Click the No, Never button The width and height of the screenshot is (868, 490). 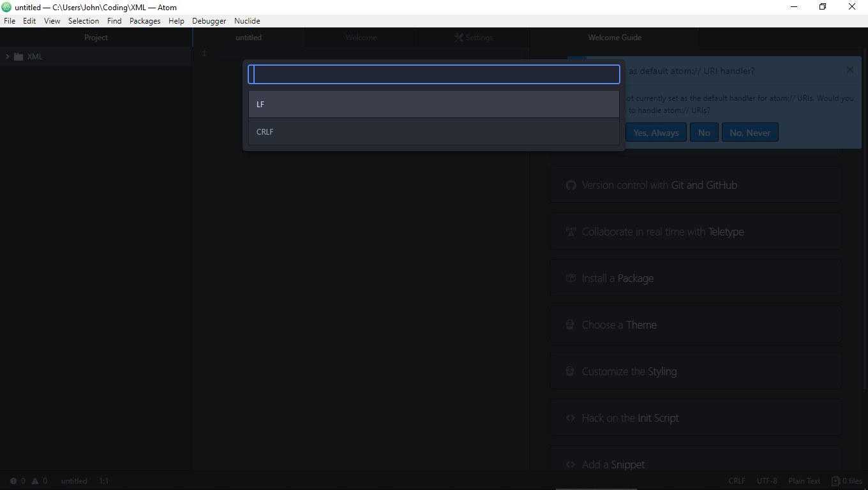click(x=750, y=132)
